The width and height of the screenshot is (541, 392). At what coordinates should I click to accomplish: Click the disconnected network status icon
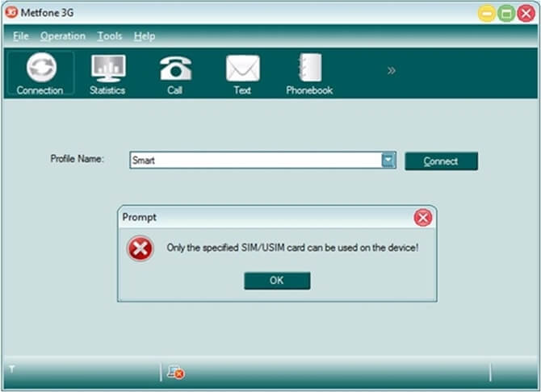tap(176, 373)
